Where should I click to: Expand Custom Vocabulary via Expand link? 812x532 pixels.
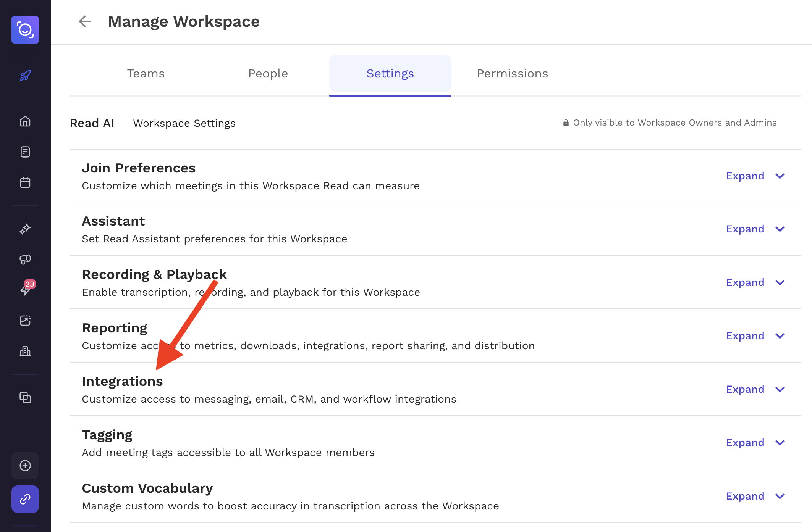[x=745, y=496]
